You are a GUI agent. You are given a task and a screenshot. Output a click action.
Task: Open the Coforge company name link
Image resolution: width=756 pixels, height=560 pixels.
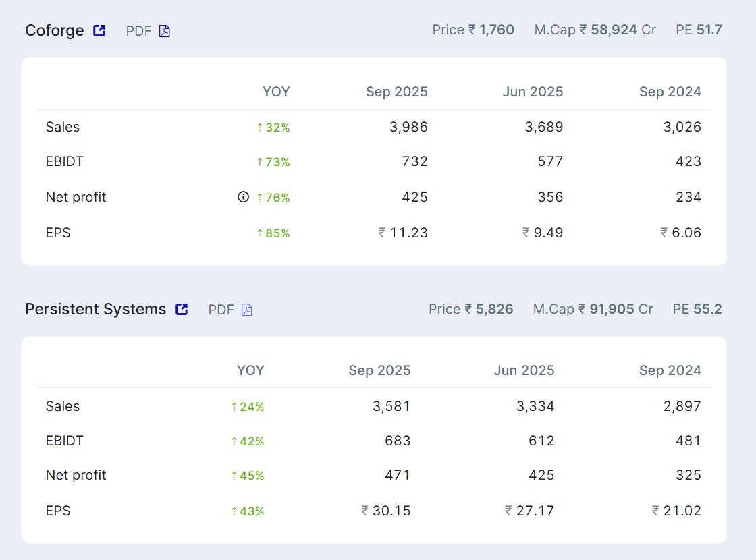coord(55,30)
